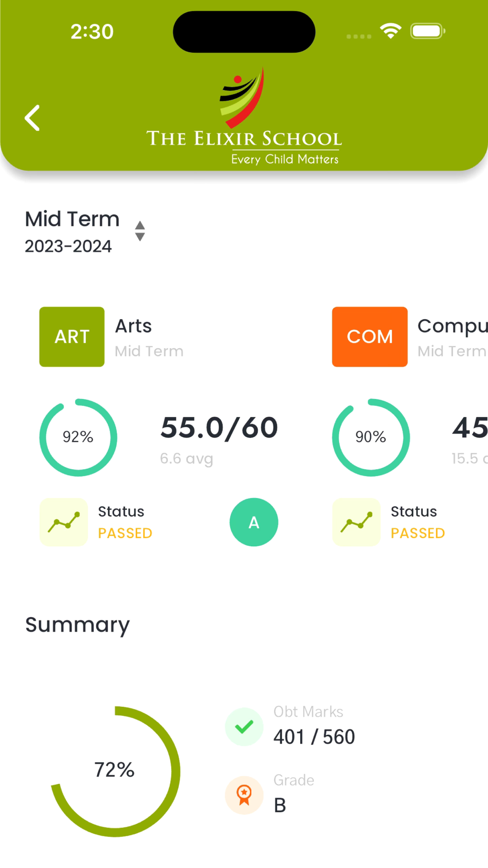
Task: Tap the Arts status trend chart icon
Action: click(x=63, y=522)
